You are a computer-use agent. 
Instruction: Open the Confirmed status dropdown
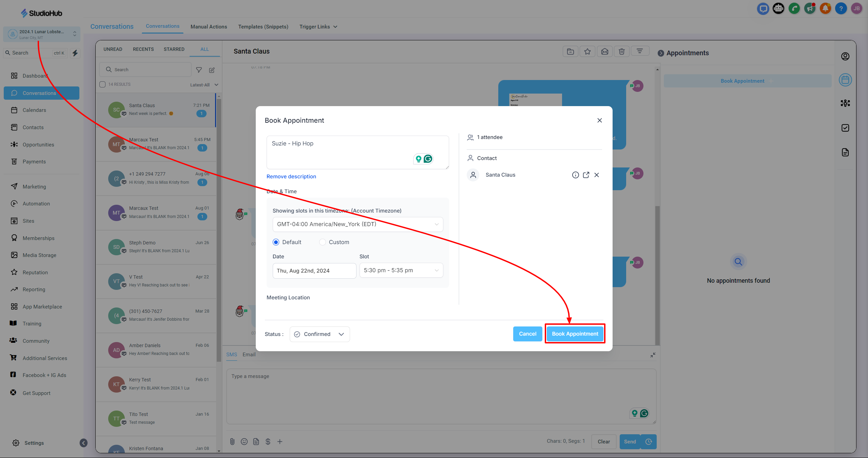point(320,334)
